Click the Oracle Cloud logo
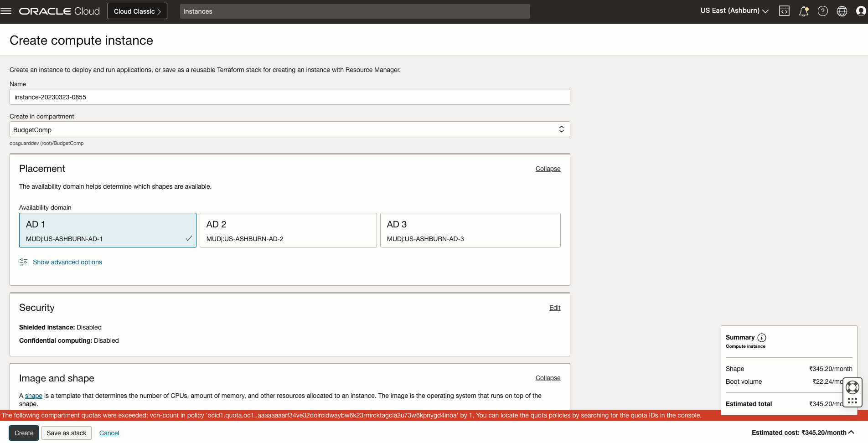Viewport: 868px width, 443px height. click(59, 11)
